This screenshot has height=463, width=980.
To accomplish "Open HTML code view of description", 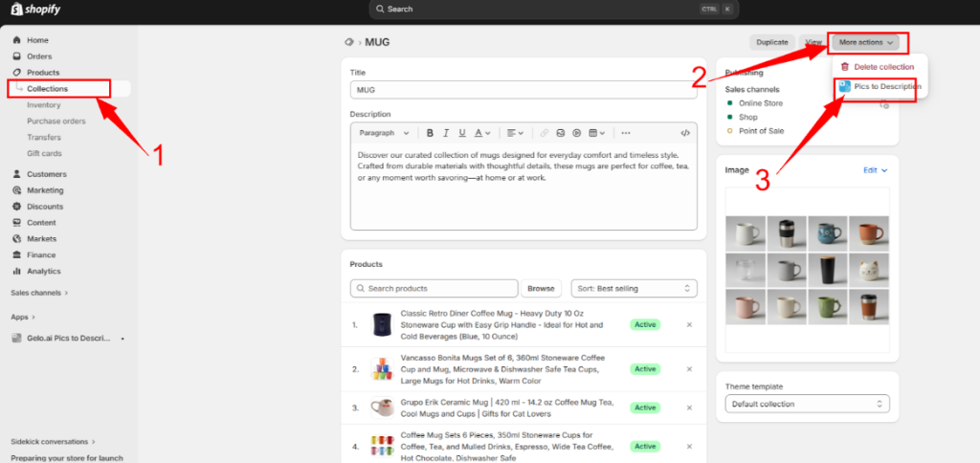I will point(685,133).
